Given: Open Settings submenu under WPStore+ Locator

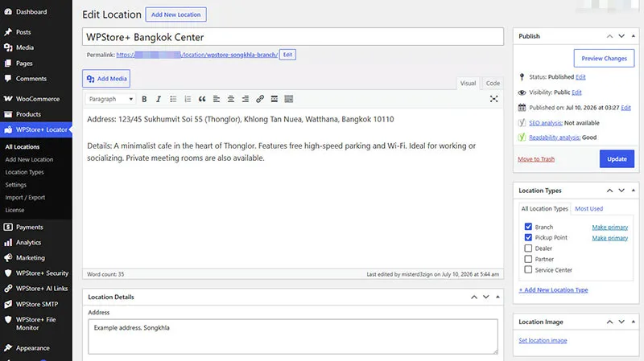Looking at the screenshot, I should click(x=15, y=185).
